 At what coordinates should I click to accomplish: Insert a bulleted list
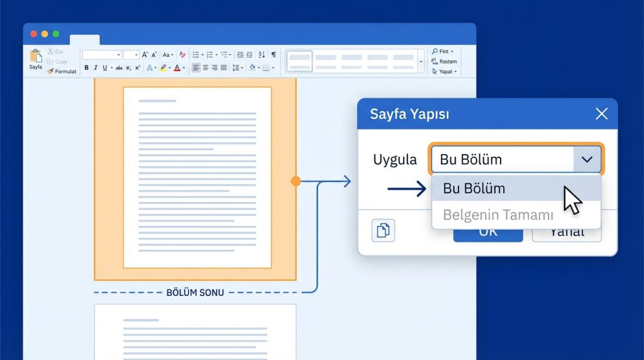tap(196, 55)
